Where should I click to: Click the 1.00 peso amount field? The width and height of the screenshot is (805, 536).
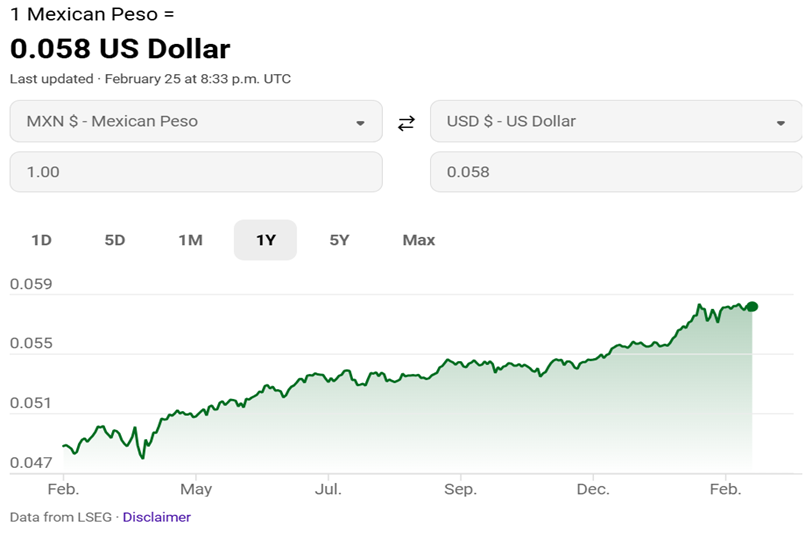(196, 172)
